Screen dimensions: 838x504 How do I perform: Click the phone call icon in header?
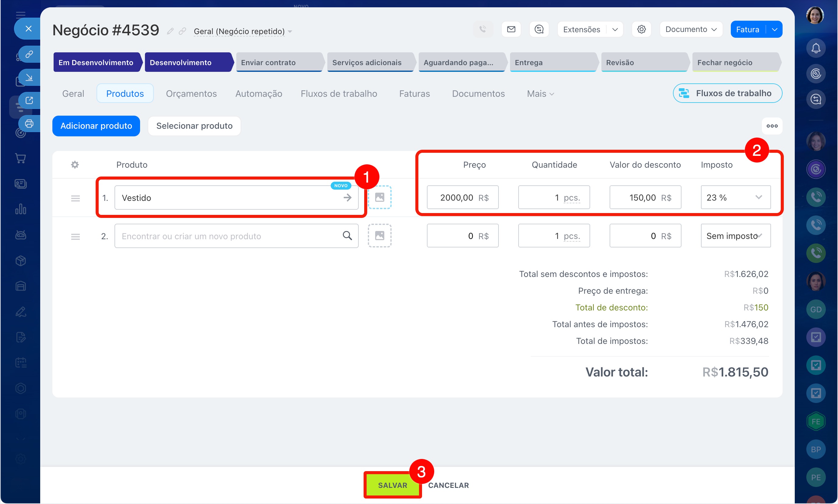(483, 30)
